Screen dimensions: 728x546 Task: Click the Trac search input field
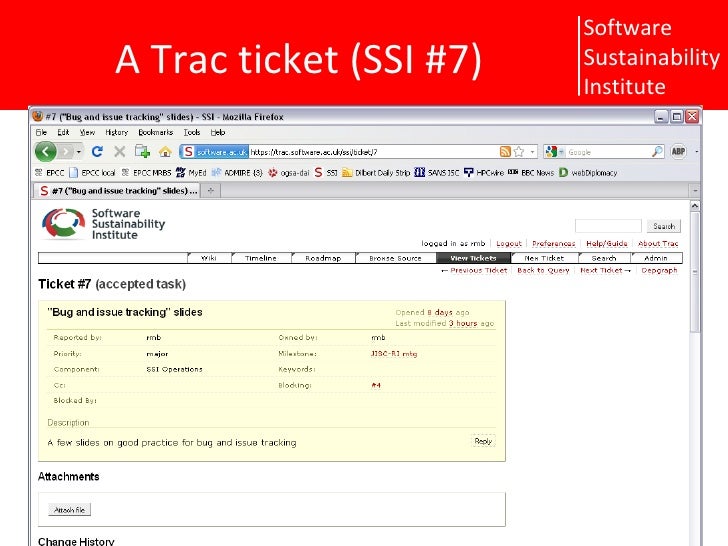608,226
